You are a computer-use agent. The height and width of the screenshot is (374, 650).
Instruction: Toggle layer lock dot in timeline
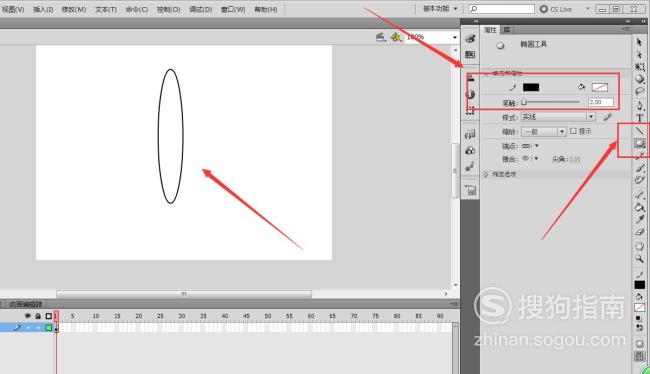[38, 328]
